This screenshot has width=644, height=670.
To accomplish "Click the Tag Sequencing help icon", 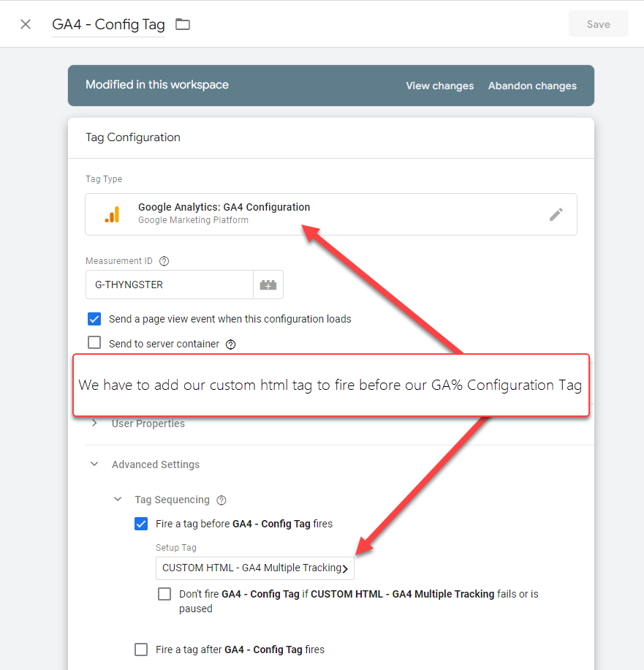I will (x=221, y=500).
